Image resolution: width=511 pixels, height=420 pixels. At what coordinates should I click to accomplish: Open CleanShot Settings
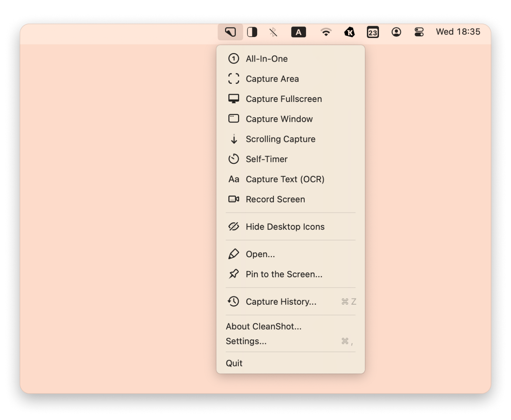[246, 341]
